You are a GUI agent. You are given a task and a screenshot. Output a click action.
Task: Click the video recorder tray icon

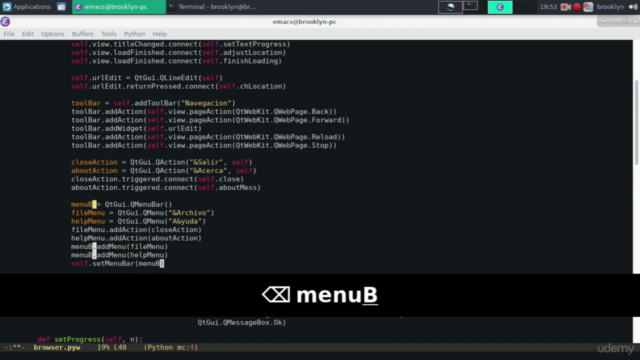point(565,7)
